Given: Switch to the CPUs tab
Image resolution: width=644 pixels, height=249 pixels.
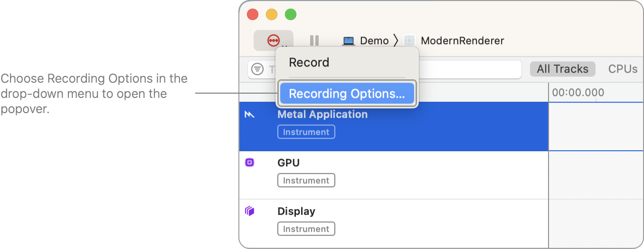Looking at the screenshot, I should coord(623,69).
